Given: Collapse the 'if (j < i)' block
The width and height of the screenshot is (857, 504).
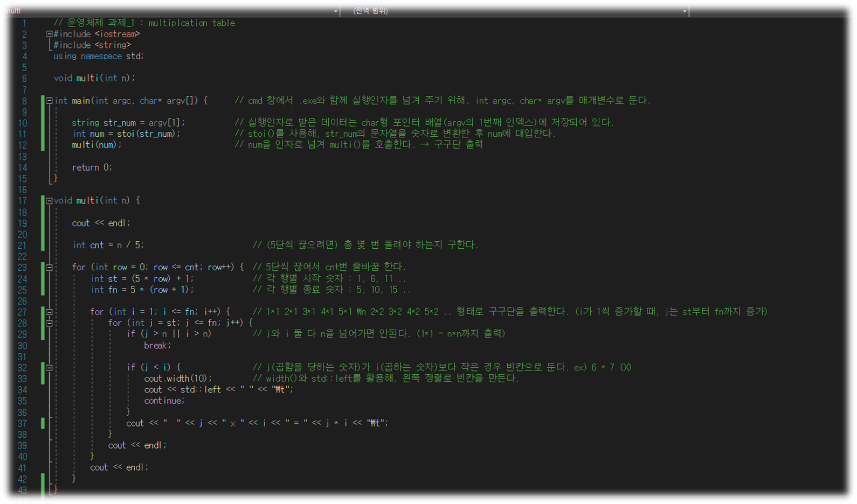Looking at the screenshot, I should pyautogui.click(x=49, y=368).
